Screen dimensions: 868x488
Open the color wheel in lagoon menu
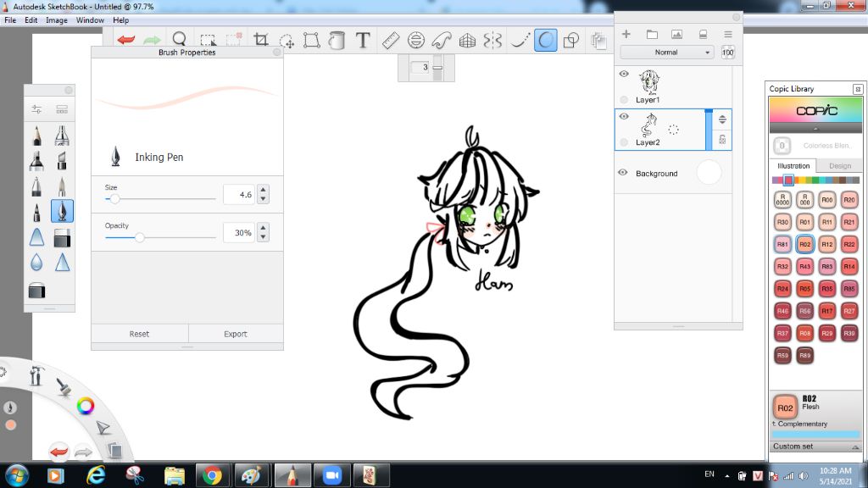coord(86,406)
